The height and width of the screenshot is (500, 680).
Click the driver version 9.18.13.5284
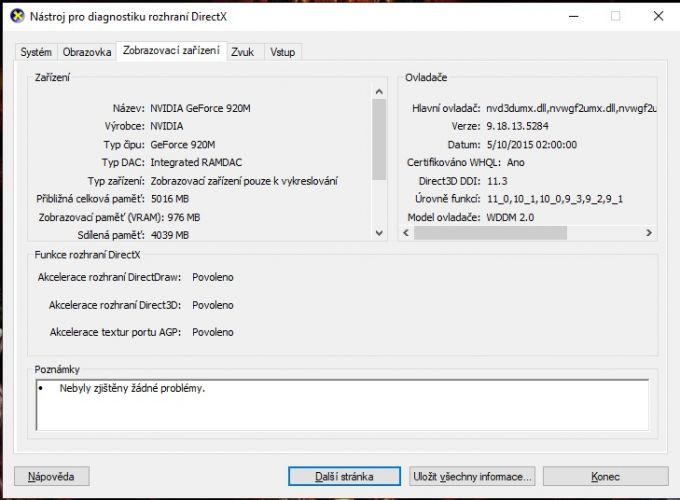[x=517, y=126]
